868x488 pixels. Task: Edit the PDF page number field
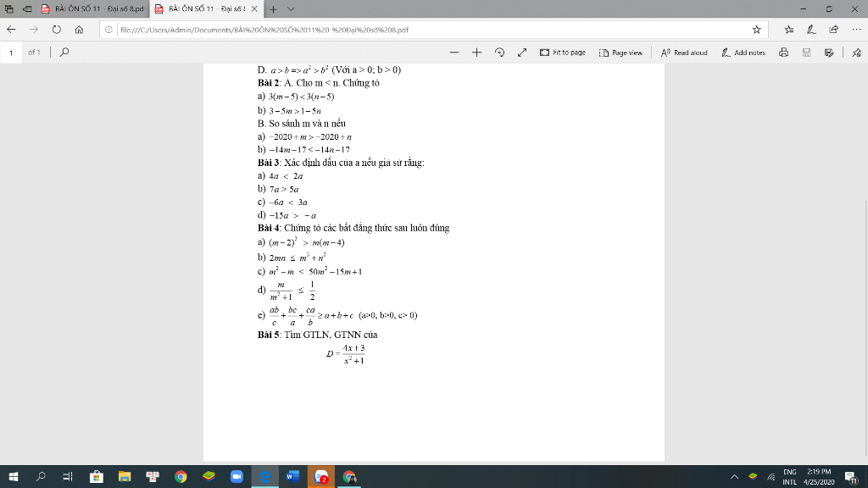pyautogui.click(x=11, y=53)
